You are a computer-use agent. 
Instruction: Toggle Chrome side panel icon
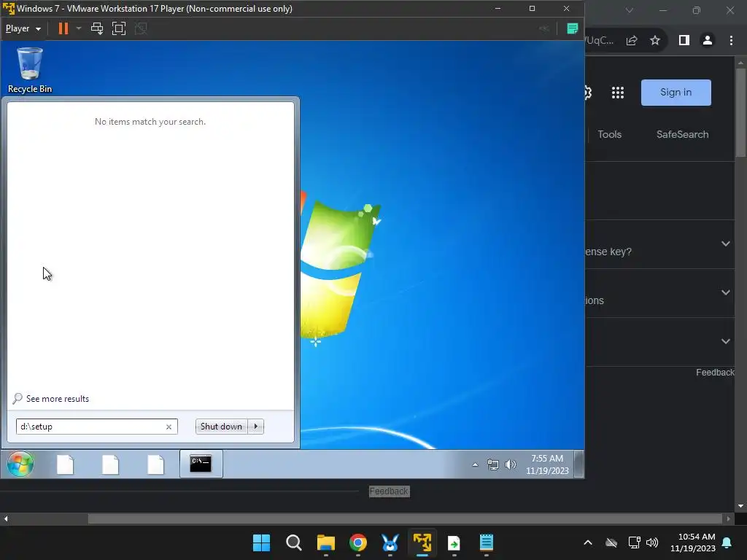point(684,41)
